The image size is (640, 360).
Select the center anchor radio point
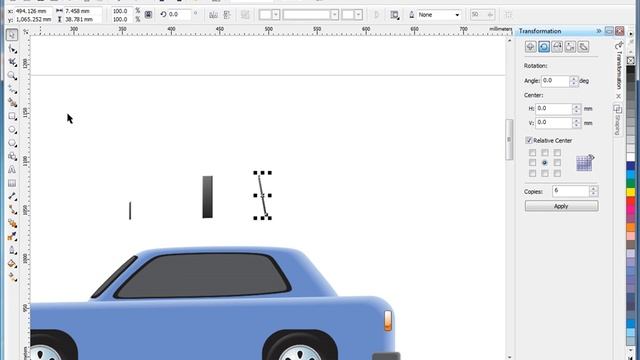coord(545,163)
